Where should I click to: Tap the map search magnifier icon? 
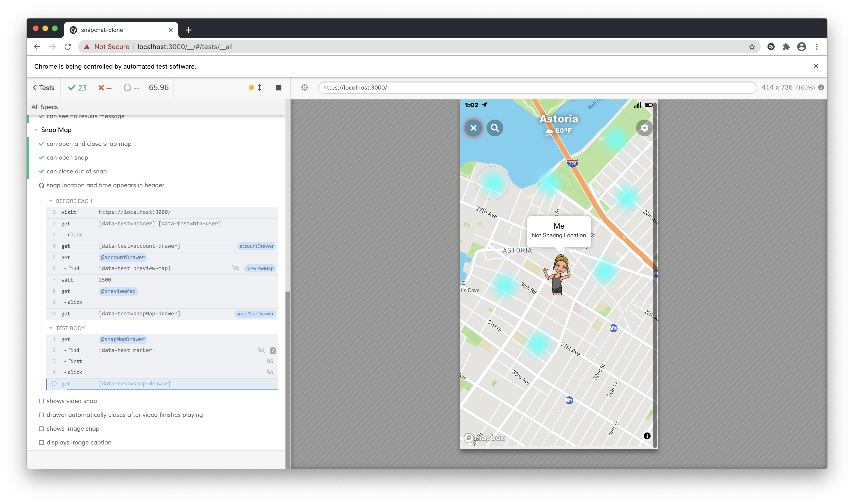pos(495,128)
